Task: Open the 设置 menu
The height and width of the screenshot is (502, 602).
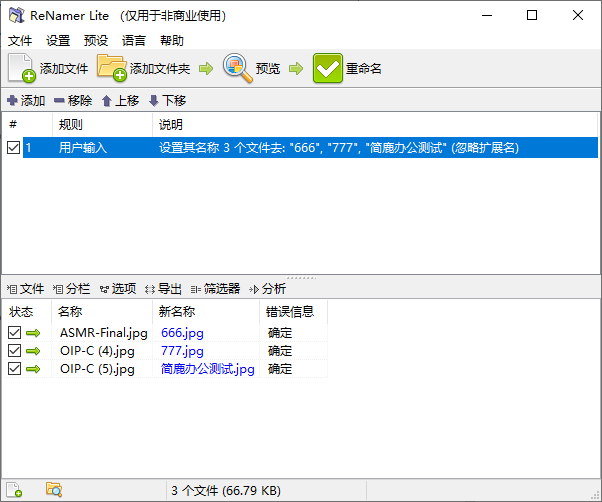Action: pyautogui.click(x=58, y=40)
